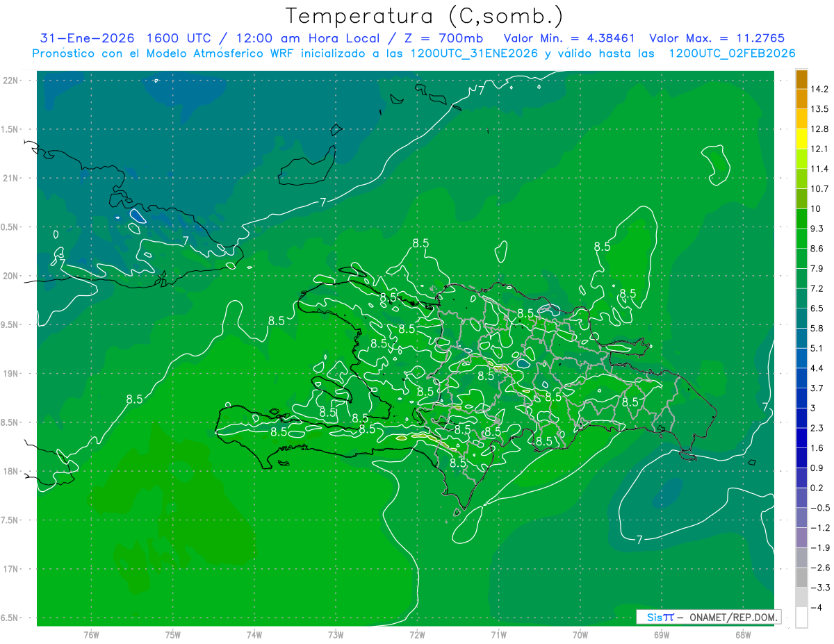Click 'Valor Max. = 11.2765' text
This screenshot has height=644, width=834.
point(717,38)
